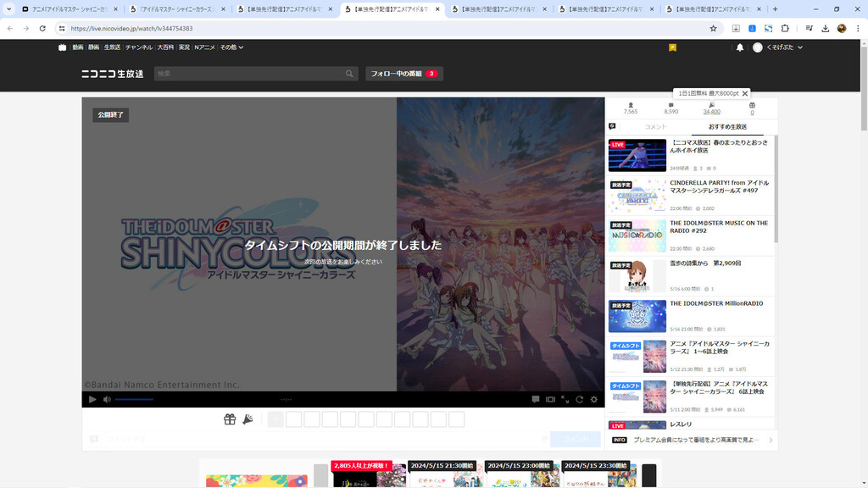
Task: Click the search magnifier icon
Action: tap(349, 74)
